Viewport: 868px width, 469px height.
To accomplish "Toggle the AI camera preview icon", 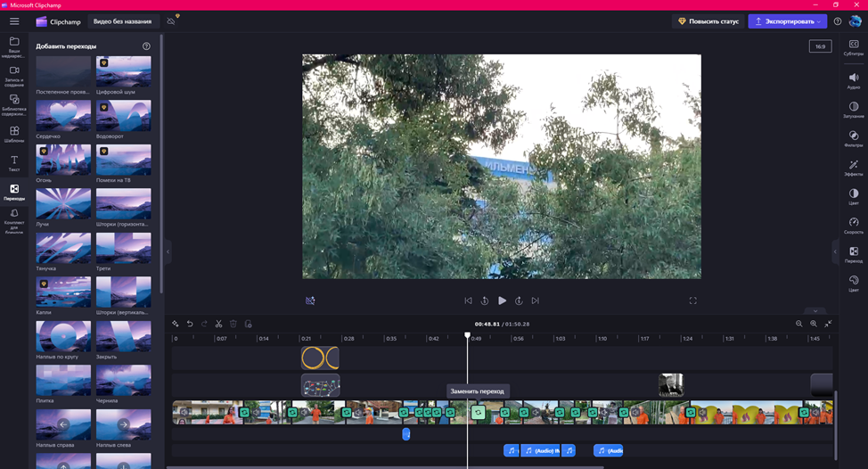I will coord(310,300).
